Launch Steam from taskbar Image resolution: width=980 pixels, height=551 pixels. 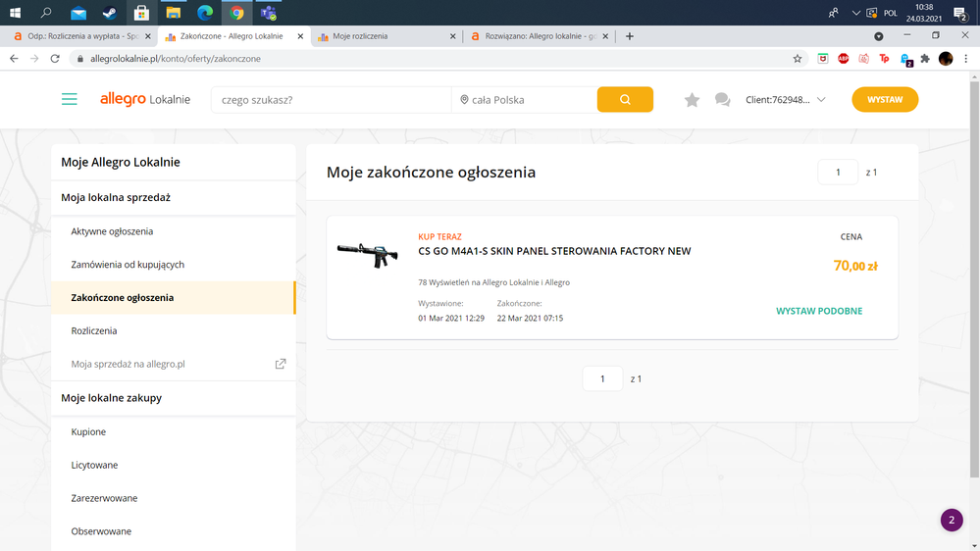point(109,13)
